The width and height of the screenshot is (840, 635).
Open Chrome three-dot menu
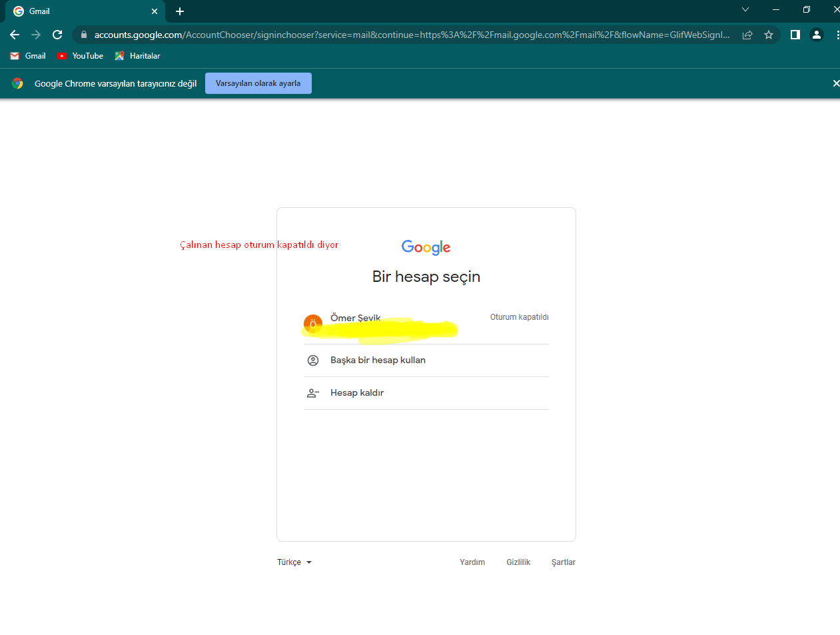(x=837, y=35)
